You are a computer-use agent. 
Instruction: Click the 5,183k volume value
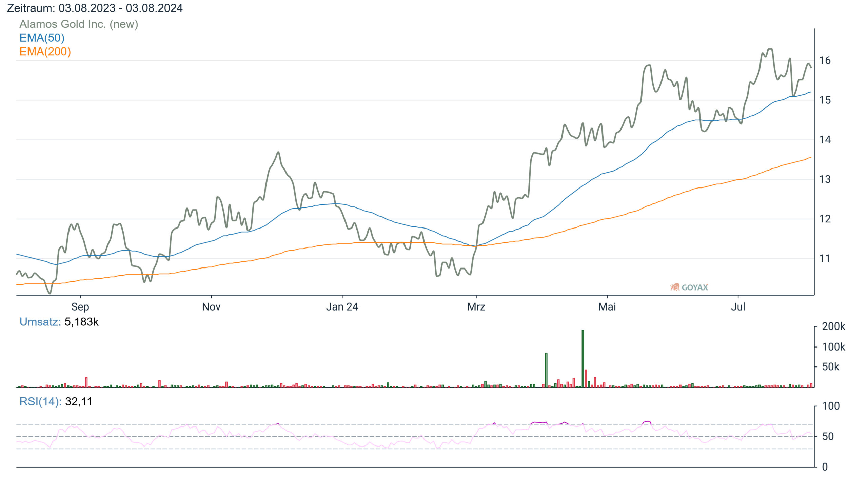(x=81, y=322)
